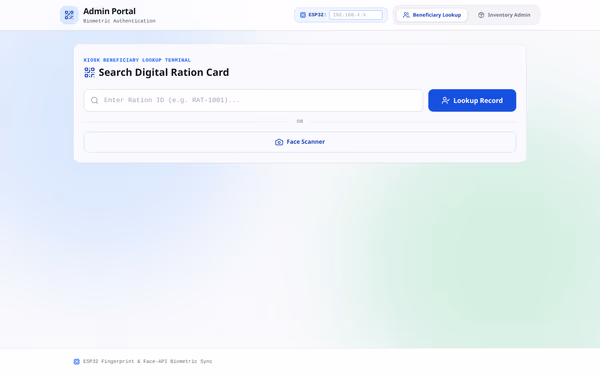
Task: Click the ESP32 Fingerprint & Face-API Biometric Sync text
Action: (148, 362)
